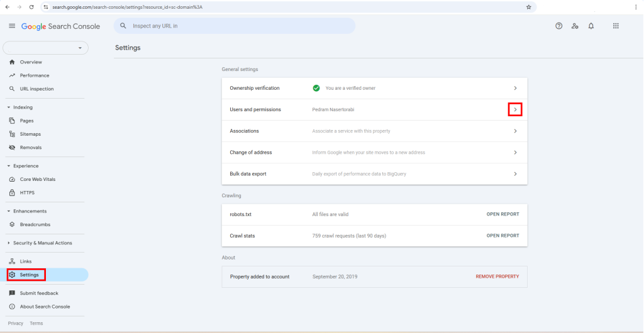Open Core Web Vitals report
Screen dimensions: 644x333
coord(37,179)
